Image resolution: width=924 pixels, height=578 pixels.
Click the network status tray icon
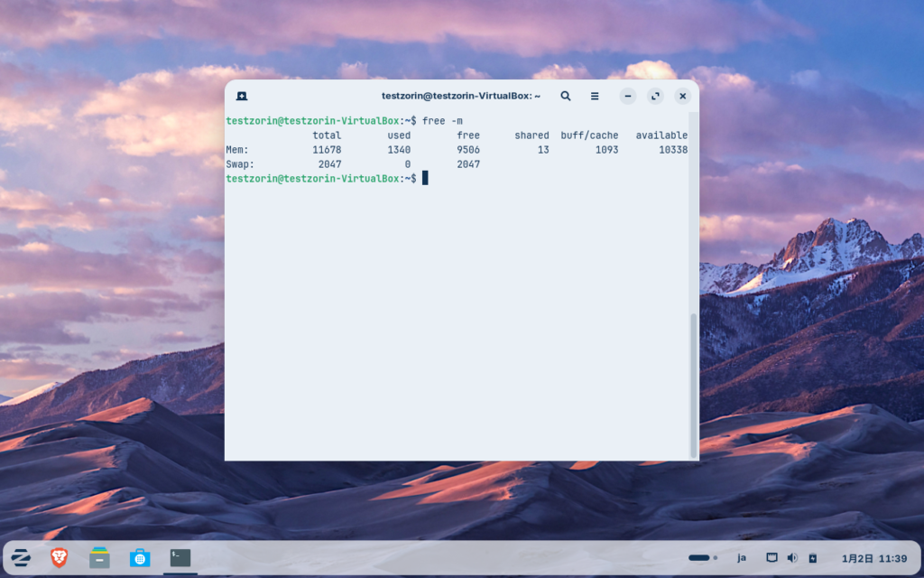pyautogui.click(x=772, y=558)
